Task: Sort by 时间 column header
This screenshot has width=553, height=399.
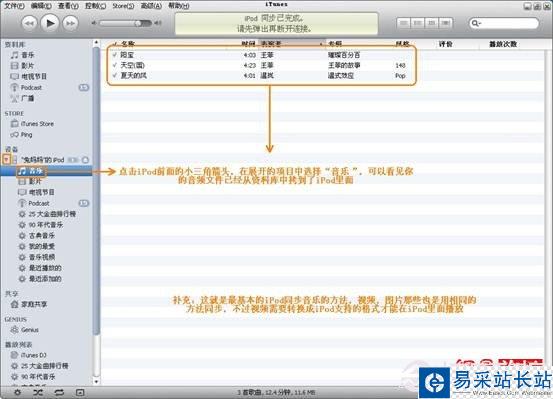Action: 248,44
